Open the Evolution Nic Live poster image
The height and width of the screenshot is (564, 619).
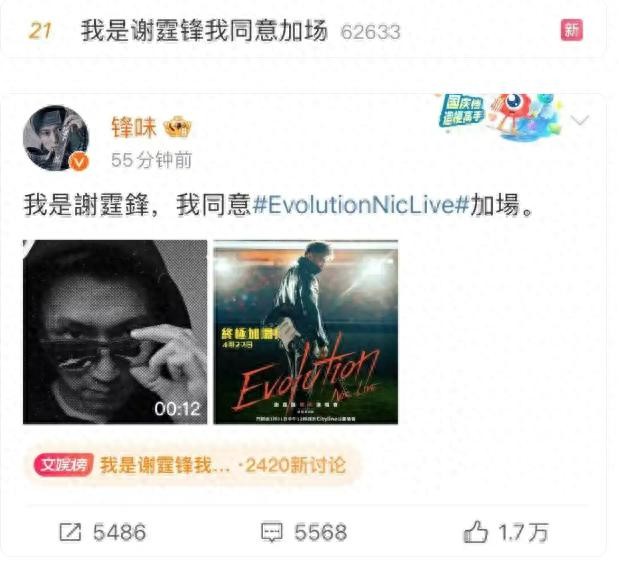click(306, 332)
